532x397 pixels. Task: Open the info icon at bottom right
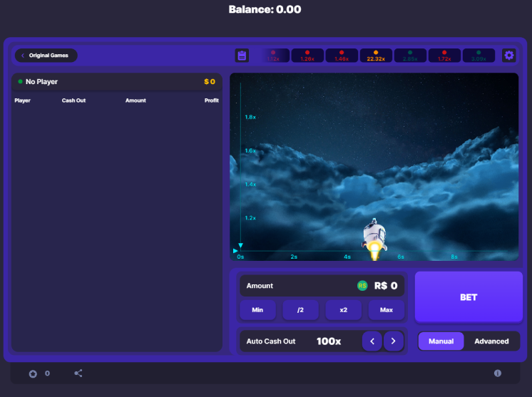click(x=497, y=373)
